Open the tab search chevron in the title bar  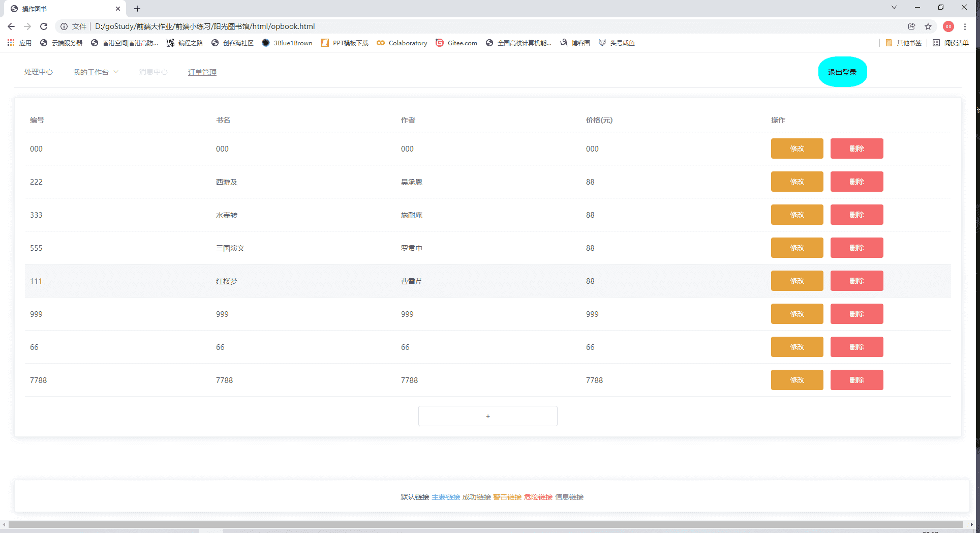pos(894,7)
